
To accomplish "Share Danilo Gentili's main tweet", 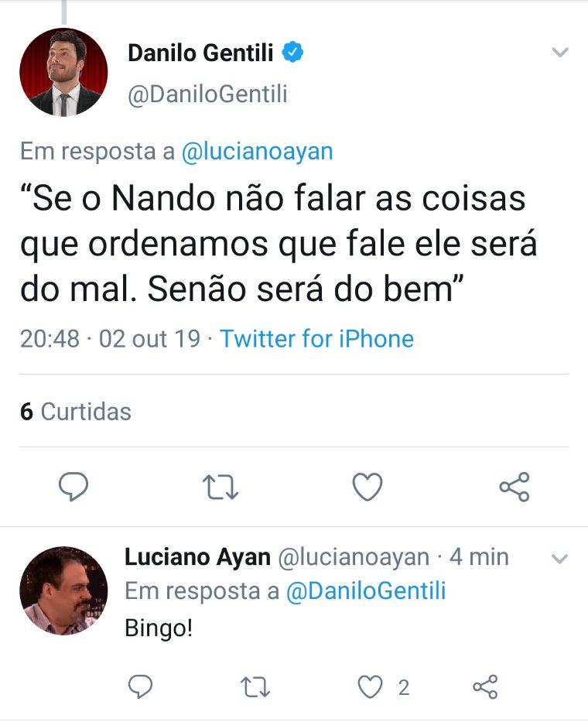I will tap(514, 487).
